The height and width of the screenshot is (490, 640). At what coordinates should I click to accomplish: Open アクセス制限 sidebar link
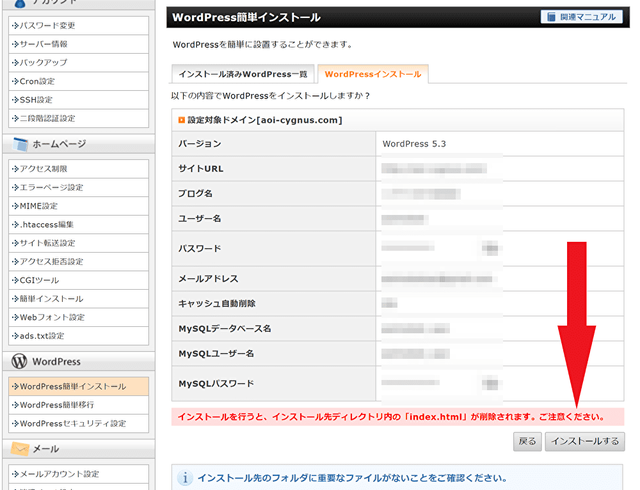78,169
